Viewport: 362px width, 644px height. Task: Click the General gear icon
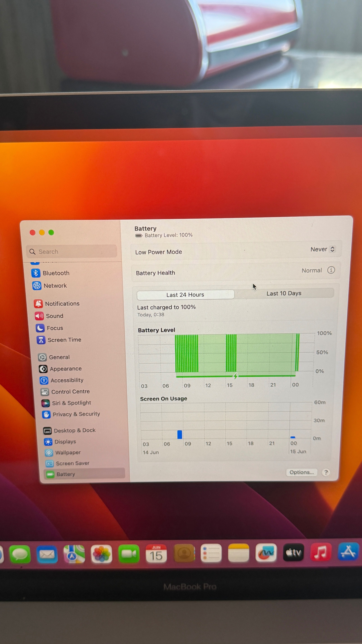point(42,357)
